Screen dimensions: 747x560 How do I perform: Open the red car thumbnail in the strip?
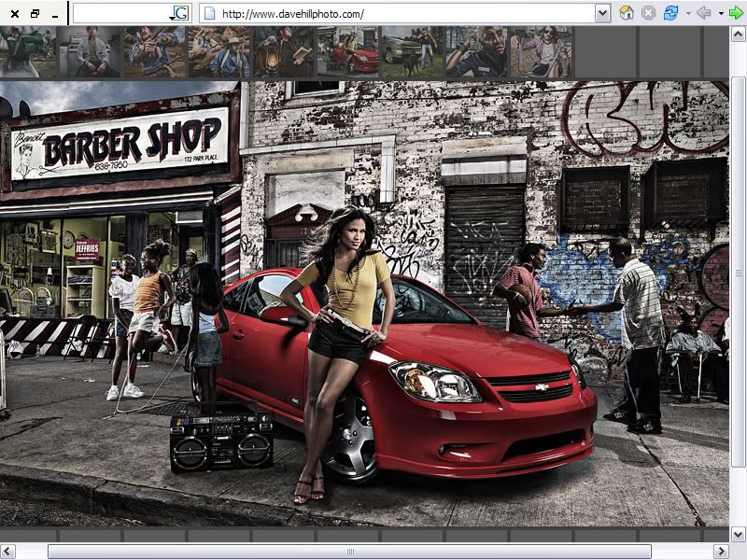pyautogui.click(x=347, y=51)
